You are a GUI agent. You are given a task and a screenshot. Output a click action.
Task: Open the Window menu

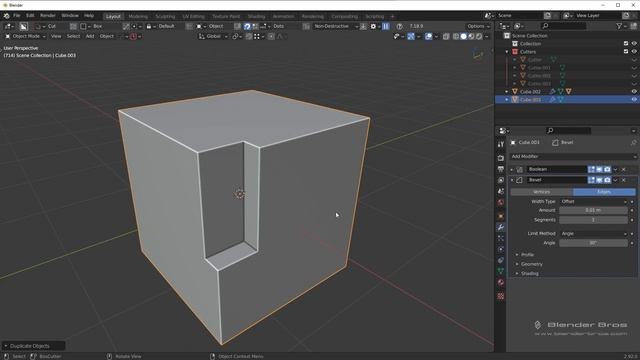point(70,16)
